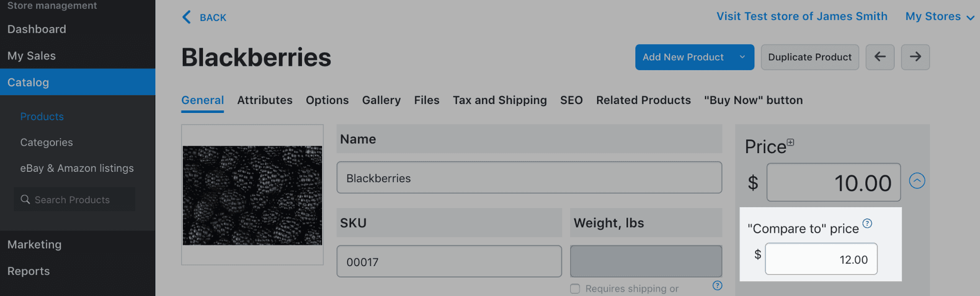Go to previous product with left arrow
The width and height of the screenshot is (980, 296).
click(880, 57)
